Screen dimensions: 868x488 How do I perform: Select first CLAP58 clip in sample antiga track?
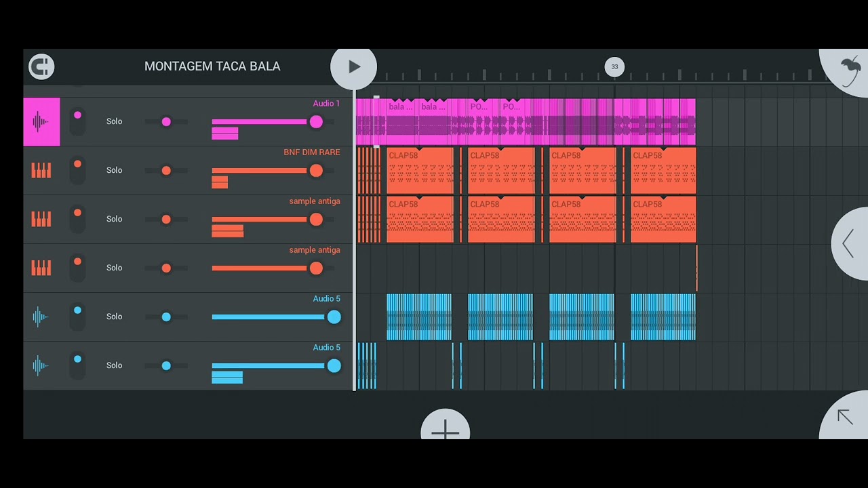pyautogui.click(x=420, y=220)
